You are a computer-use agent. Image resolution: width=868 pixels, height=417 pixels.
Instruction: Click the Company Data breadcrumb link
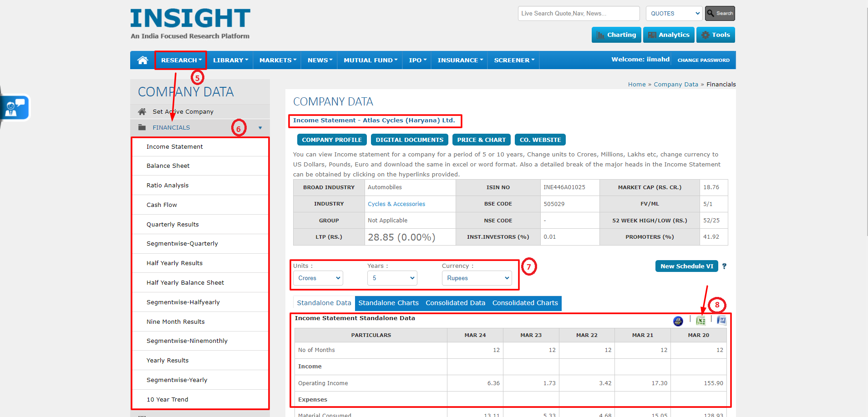click(676, 85)
